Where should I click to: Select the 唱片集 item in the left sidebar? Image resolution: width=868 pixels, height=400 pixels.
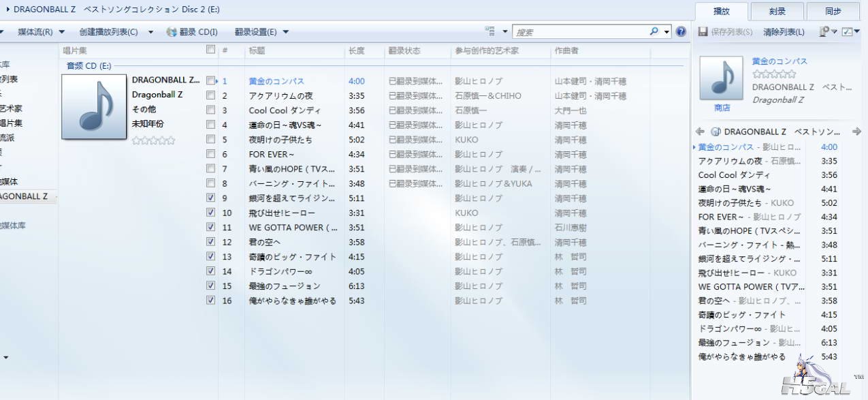[x=11, y=123]
